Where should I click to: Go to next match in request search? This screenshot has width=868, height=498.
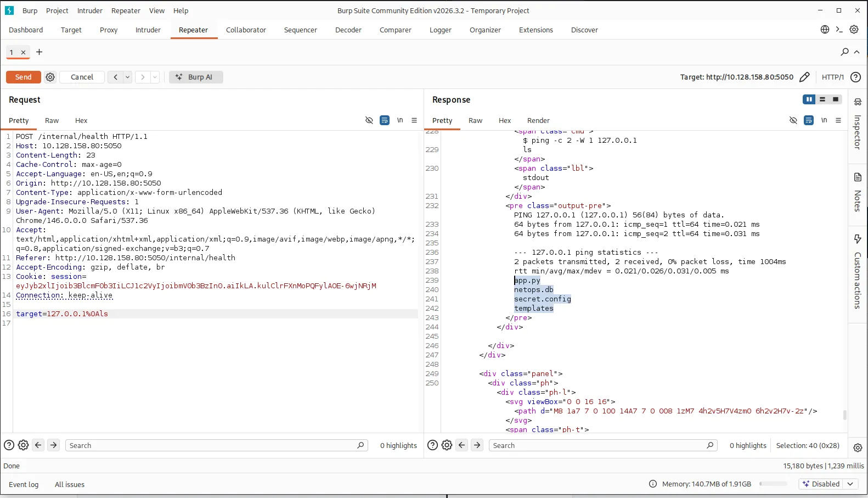(53, 445)
